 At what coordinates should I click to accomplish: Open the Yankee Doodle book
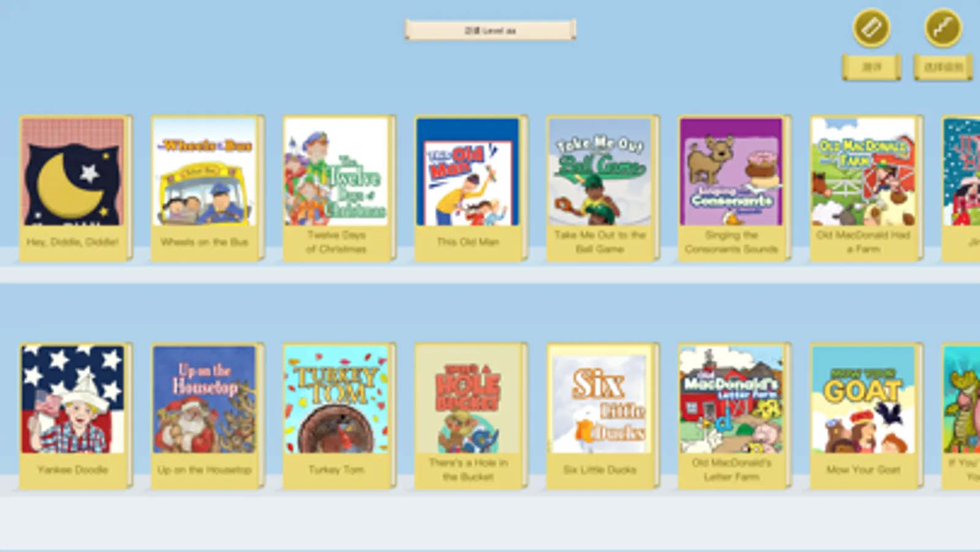(76, 416)
